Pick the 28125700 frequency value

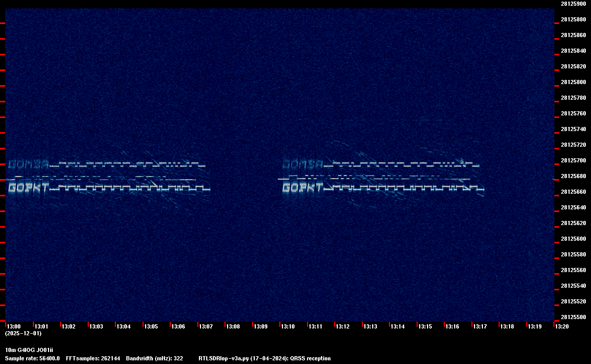[574, 160]
